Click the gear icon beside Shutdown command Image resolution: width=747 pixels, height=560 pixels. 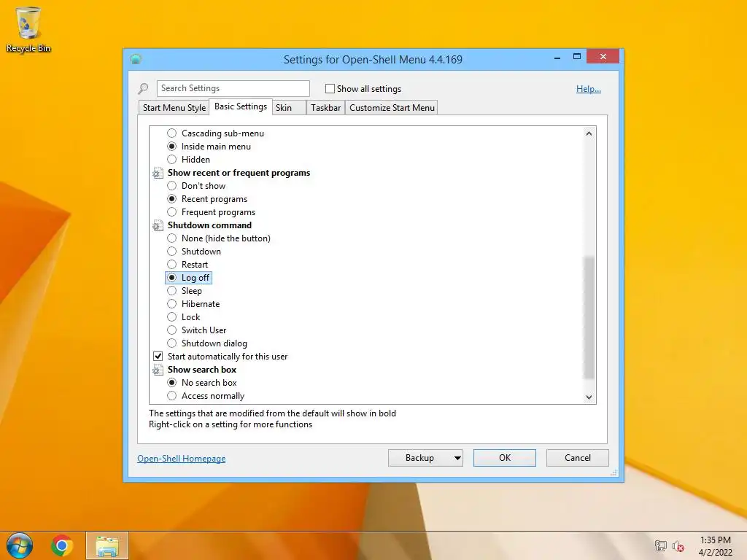click(x=158, y=226)
